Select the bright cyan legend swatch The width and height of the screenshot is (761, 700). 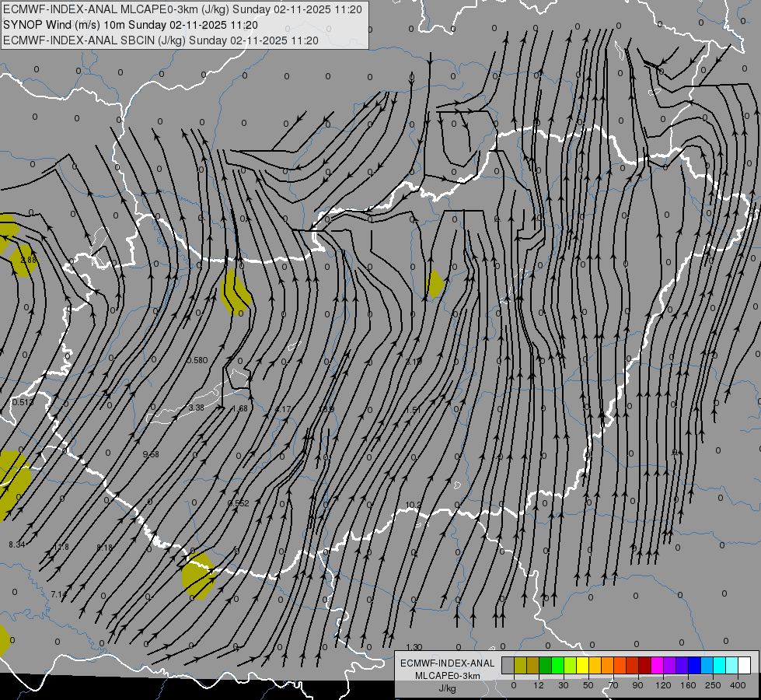[719, 665]
